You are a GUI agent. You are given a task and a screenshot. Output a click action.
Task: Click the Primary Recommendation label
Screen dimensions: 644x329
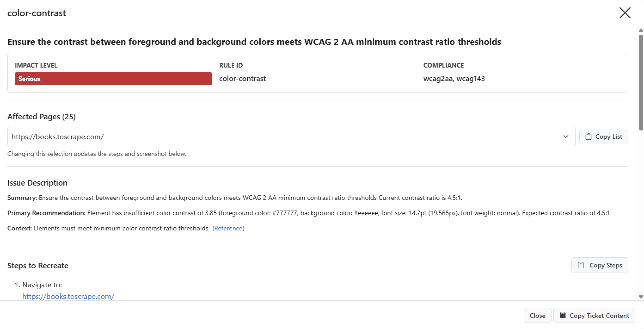coord(46,213)
